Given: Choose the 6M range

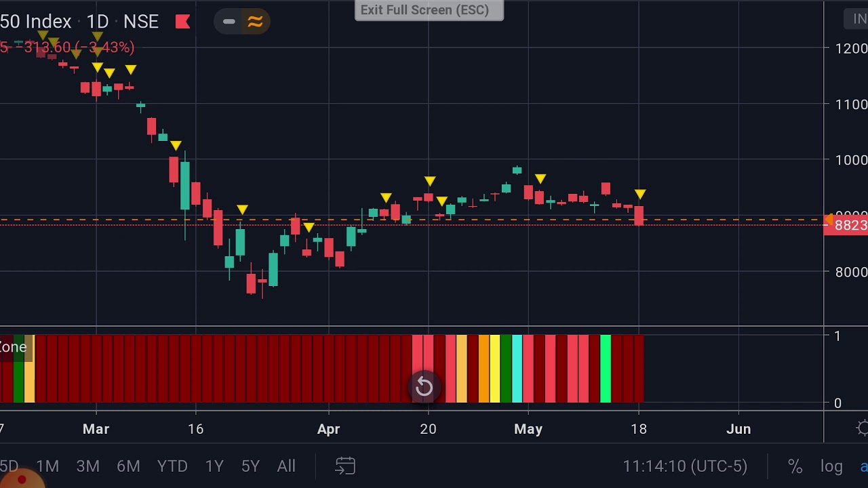Looking at the screenshot, I should click(128, 466).
